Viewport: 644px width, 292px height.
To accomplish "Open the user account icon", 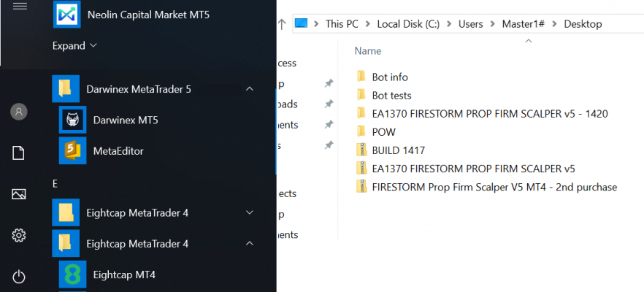I will point(19,112).
